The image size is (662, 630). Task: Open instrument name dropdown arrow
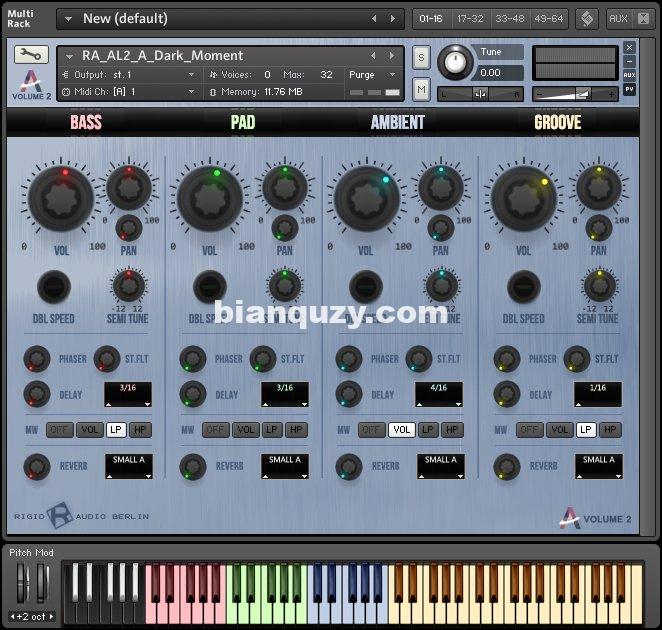70,56
